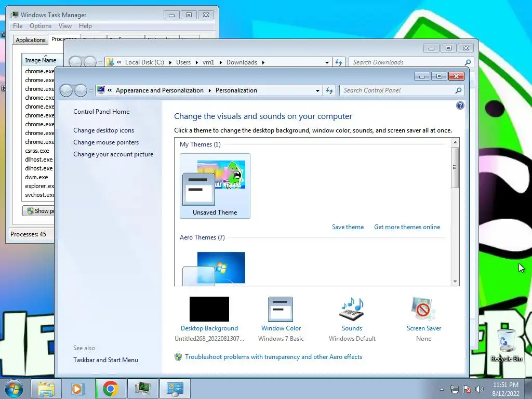Switch to the Applications tab in Task Manager
The width and height of the screenshot is (532, 399).
[x=31, y=40]
